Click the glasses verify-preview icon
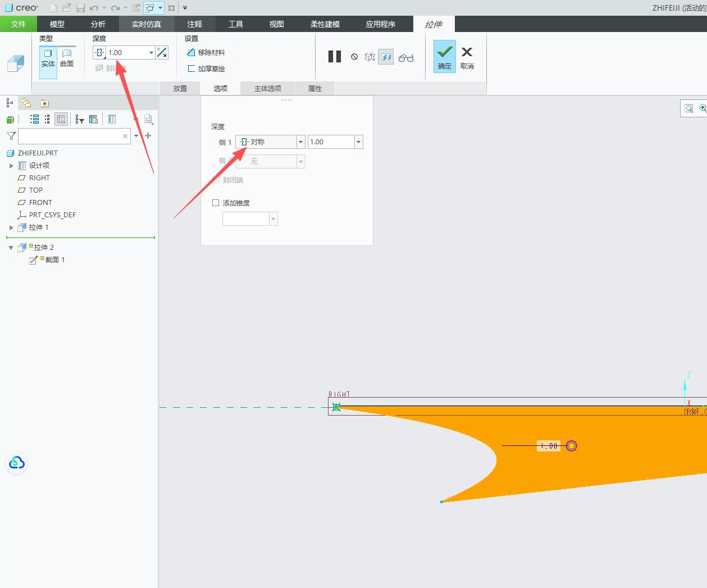The width and height of the screenshot is (707, 588). pos(406,57)
